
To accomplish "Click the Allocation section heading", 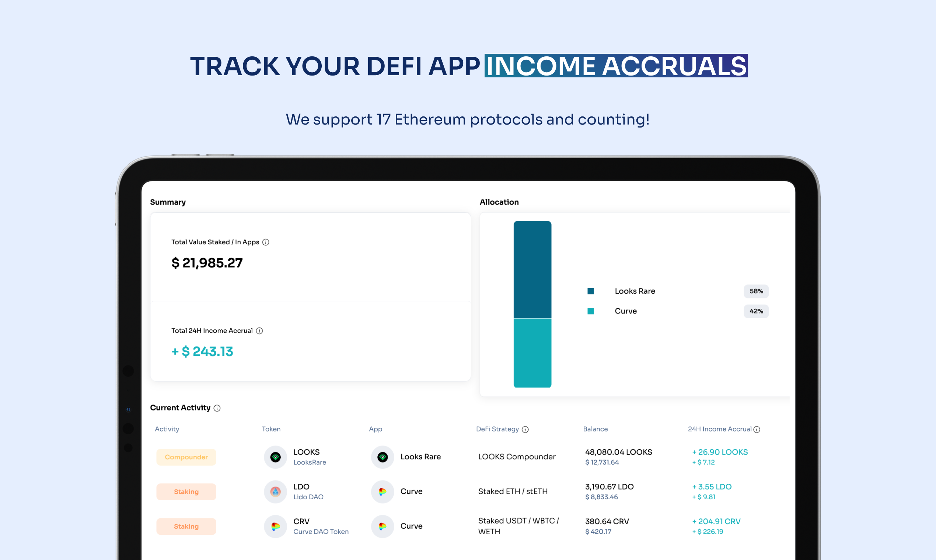I will (499, 202).
